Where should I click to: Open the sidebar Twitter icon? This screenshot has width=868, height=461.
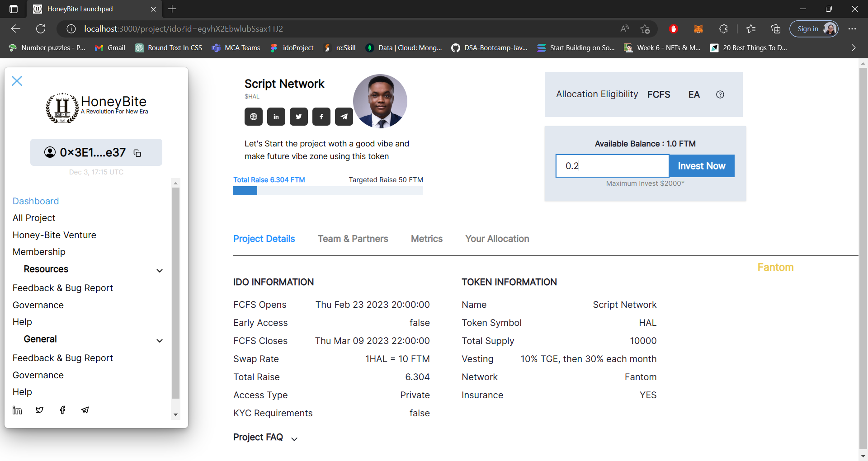click(40, 410)
